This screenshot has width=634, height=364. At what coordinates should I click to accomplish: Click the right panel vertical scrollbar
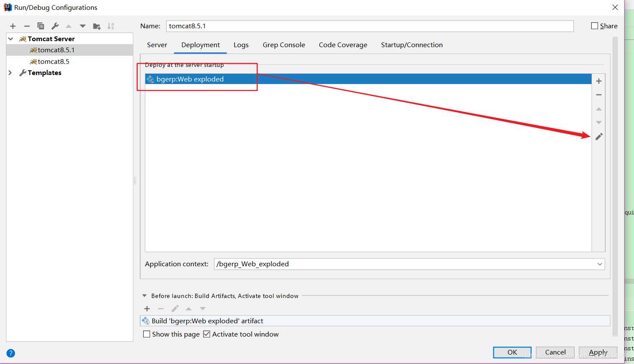615,187
